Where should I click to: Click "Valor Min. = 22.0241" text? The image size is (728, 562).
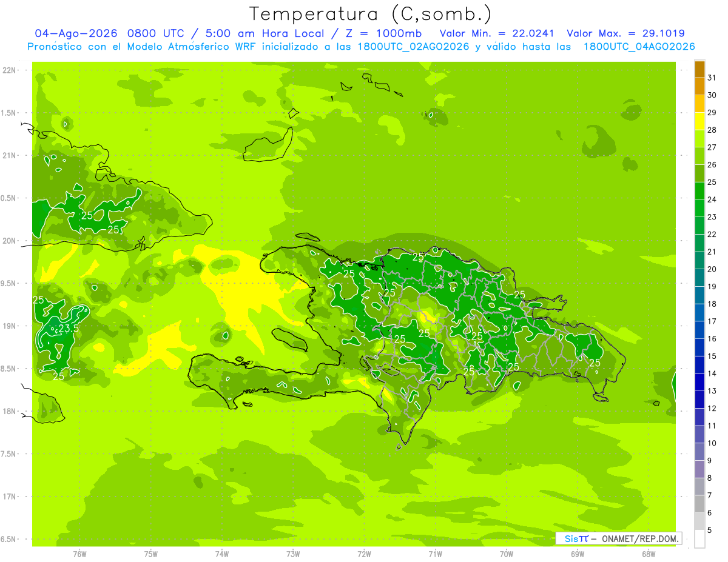pos(497,33)
